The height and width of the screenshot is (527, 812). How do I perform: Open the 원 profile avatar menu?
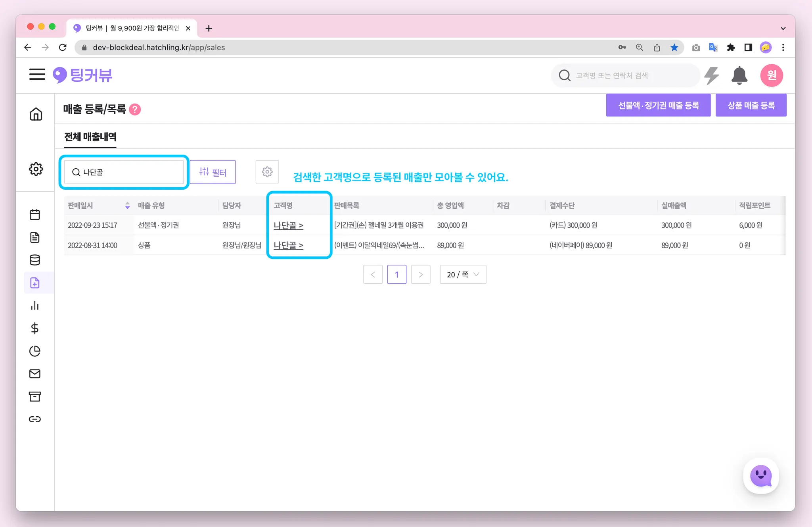click(771, 75)
